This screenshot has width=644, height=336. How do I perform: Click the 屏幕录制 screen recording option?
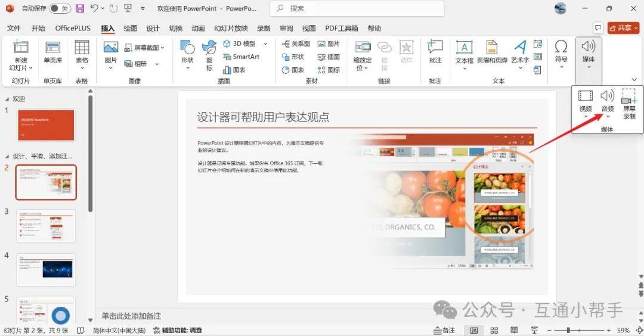tap(629, 104)
